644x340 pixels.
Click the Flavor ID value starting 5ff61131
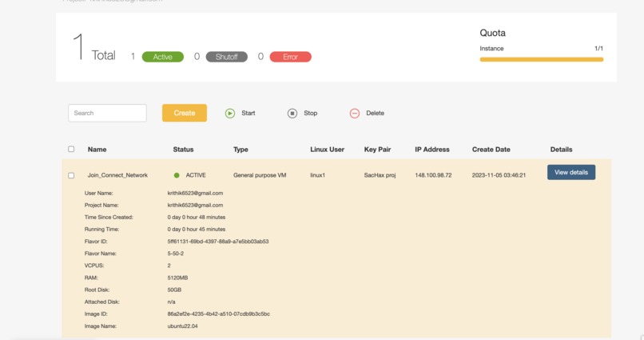click(x=218, y=242)
